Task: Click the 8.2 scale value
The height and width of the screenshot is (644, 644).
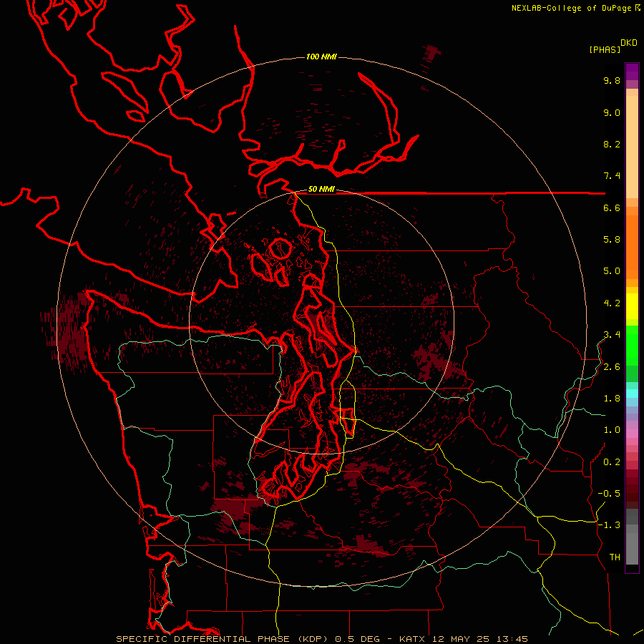Action: coord(612,144)
